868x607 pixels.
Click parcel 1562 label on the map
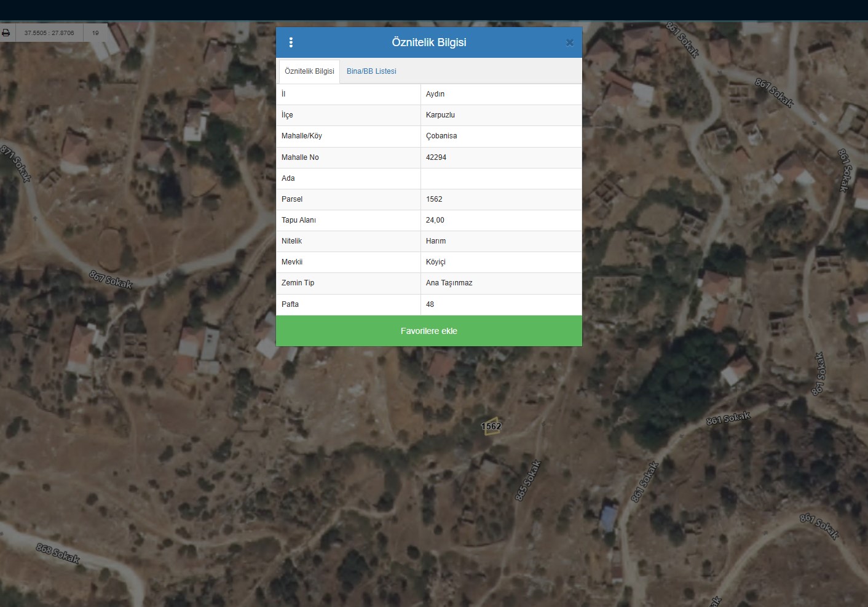[491, 426]
